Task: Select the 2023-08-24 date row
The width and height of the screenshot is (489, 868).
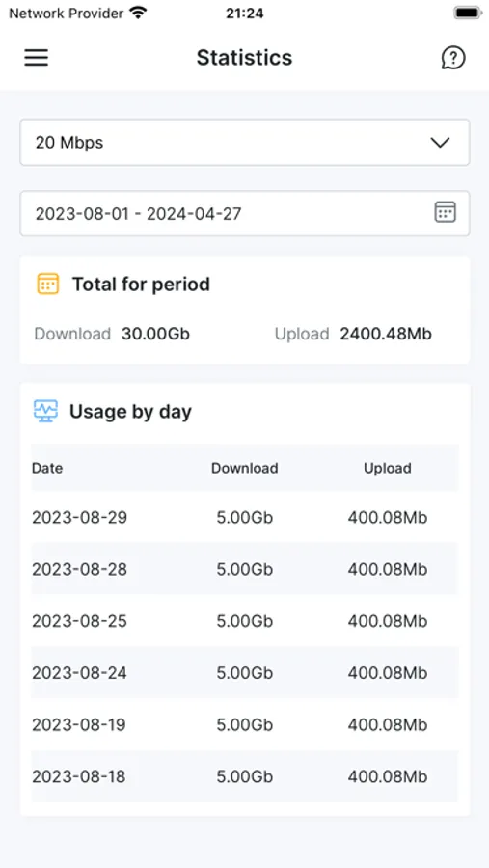Action: 245,672
